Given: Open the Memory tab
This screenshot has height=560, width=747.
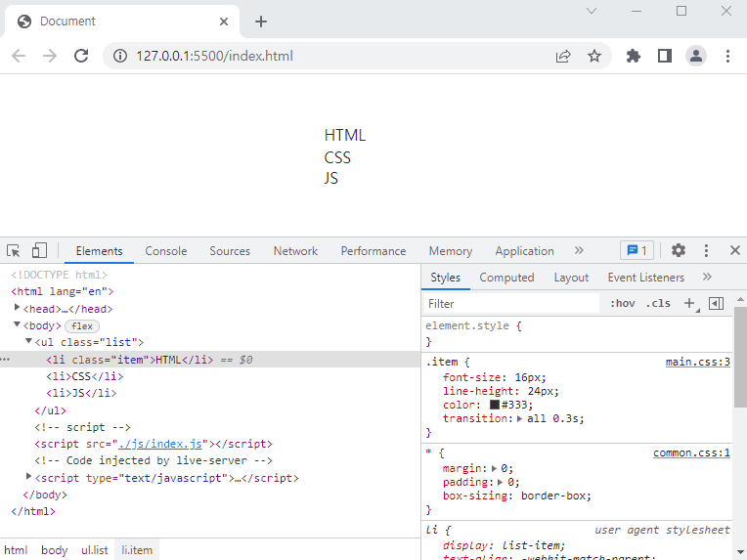Looking at the screenshot, I should pos(450,251).
